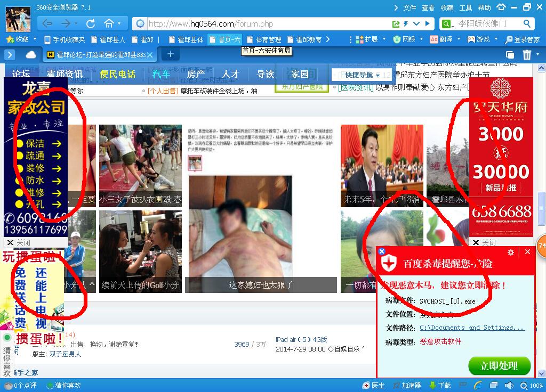Click the trash closed-tabs icon

(527, 55)
